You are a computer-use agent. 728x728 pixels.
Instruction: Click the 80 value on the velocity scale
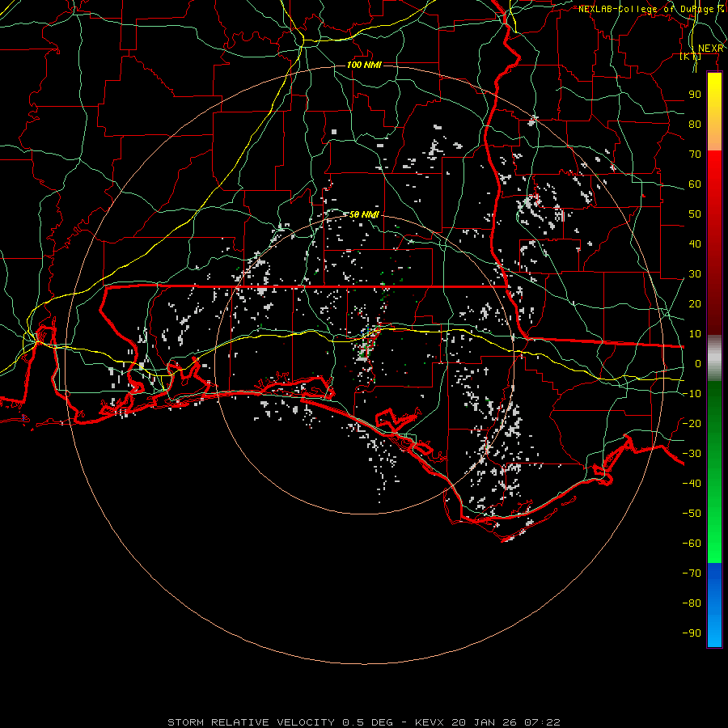(695, 124)
